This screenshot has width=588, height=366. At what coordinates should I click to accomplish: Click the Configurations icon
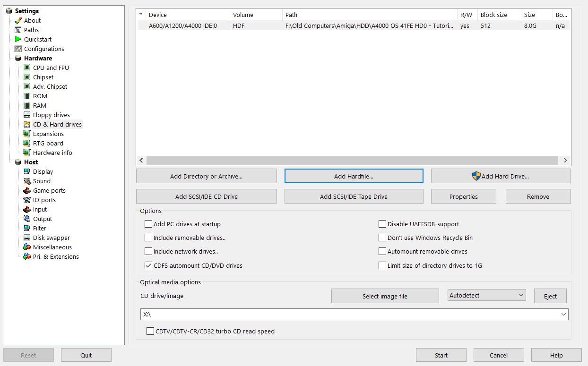(x=18, y=49)
